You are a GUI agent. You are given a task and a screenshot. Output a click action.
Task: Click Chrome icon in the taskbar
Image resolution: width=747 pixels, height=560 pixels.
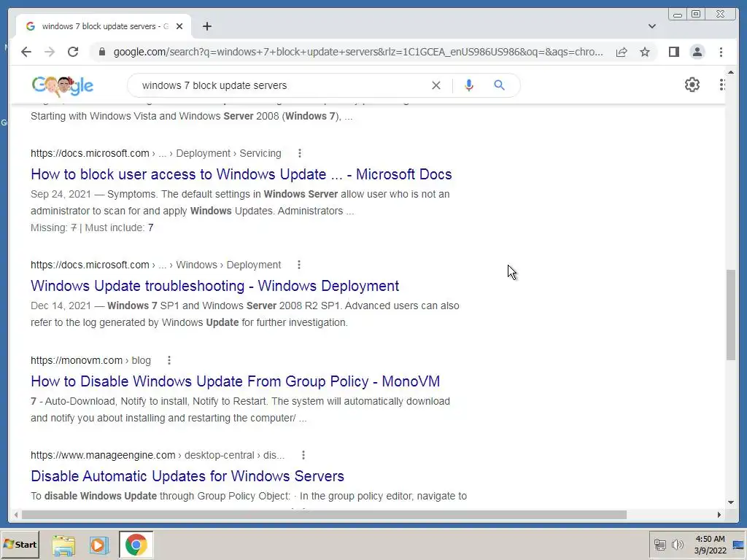136,545
